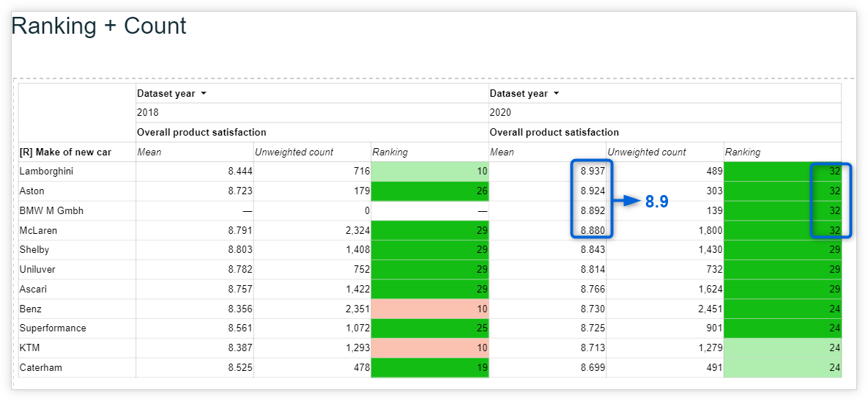Click the 2018 year header cell
Image resolution: width=868 pixels, height=401 pixels.
click(312, 112)
